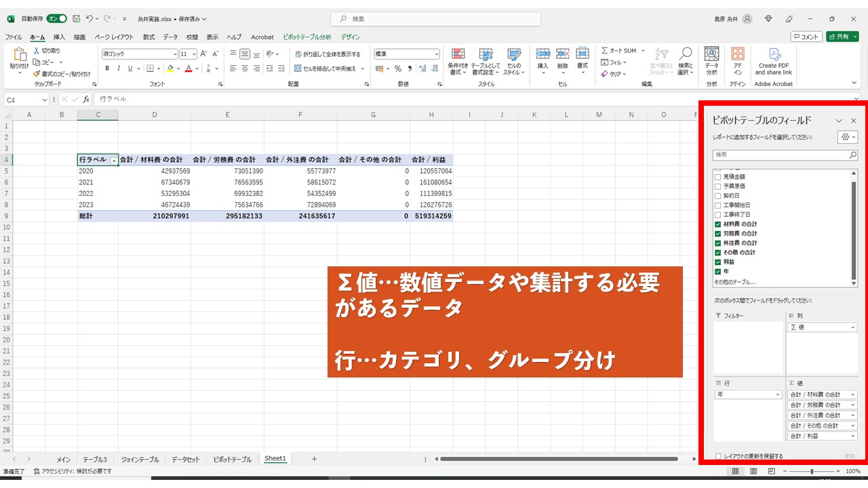Click the center align icon
The width and height of the screenshot is (868, 488).
245,68
